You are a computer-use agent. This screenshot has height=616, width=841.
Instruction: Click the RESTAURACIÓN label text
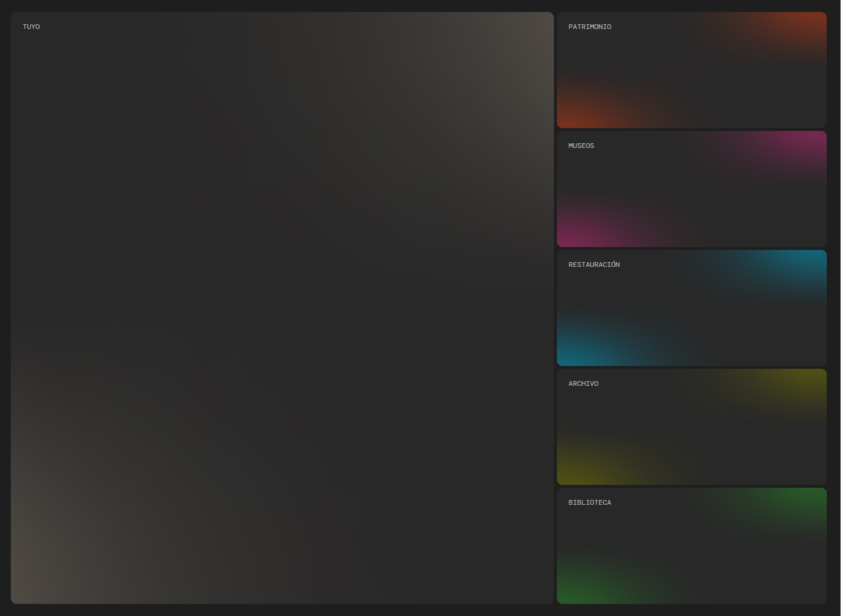(x=594, y=265)
